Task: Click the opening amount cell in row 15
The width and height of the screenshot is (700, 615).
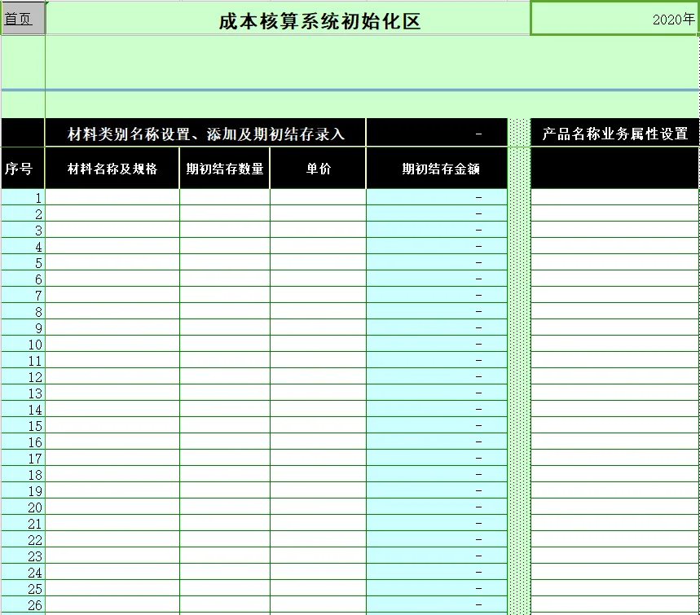Action: (437, 425)
